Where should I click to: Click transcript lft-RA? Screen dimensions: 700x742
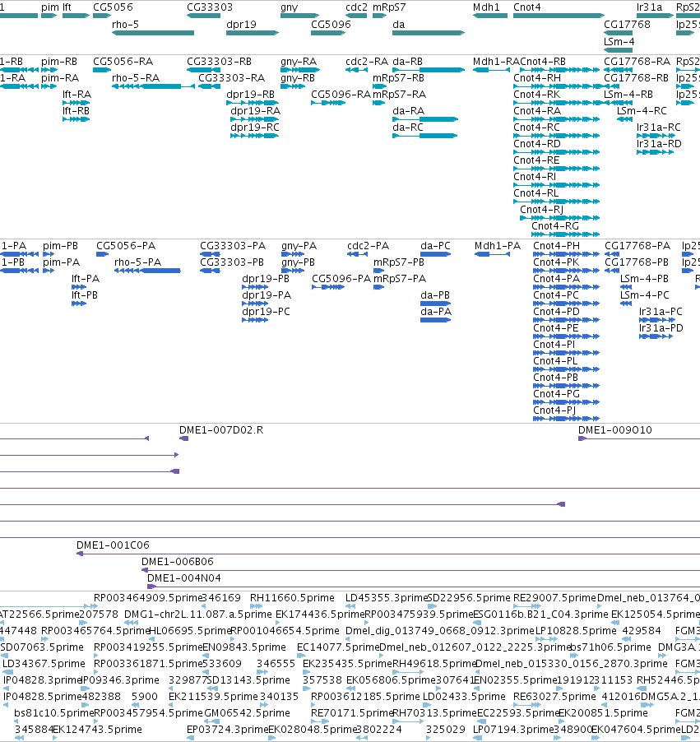(x=76, y=95)
